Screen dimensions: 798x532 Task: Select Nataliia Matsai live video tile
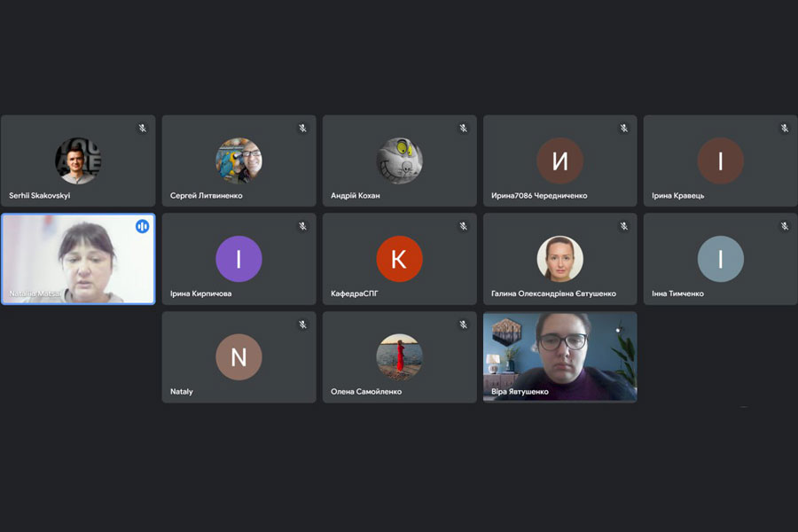point(78,259)
